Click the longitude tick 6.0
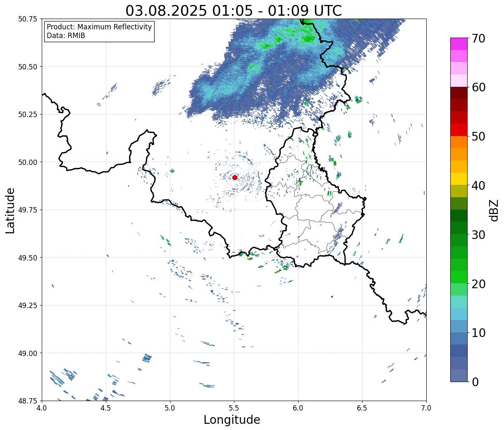The image size is (504, 430). (x=298, y=408)
